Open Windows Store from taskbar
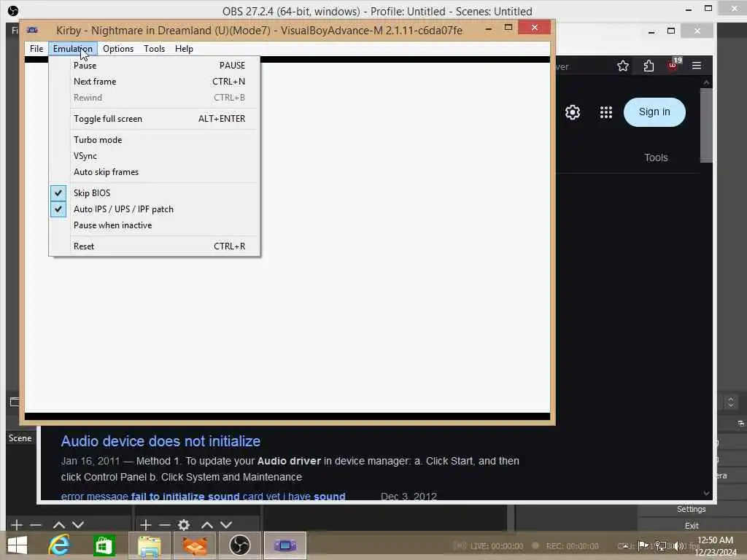 (x=104, y=545)
